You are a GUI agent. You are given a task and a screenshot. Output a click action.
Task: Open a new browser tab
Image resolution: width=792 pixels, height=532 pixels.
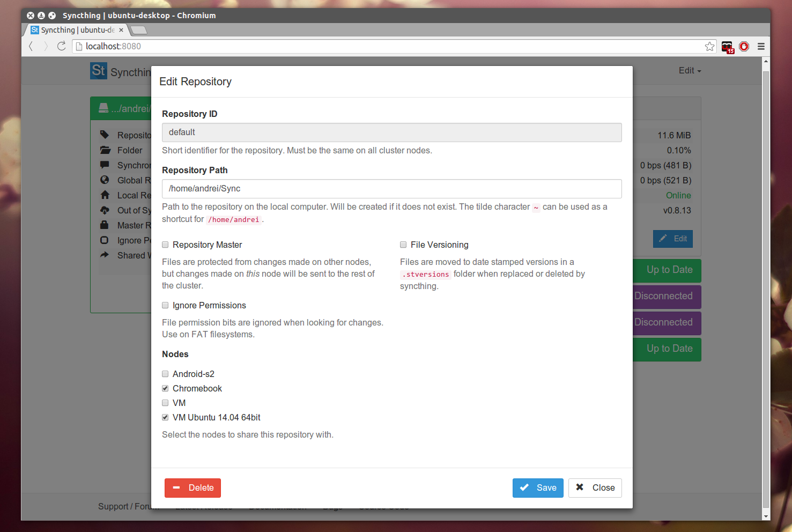click(x=139, y=30)
